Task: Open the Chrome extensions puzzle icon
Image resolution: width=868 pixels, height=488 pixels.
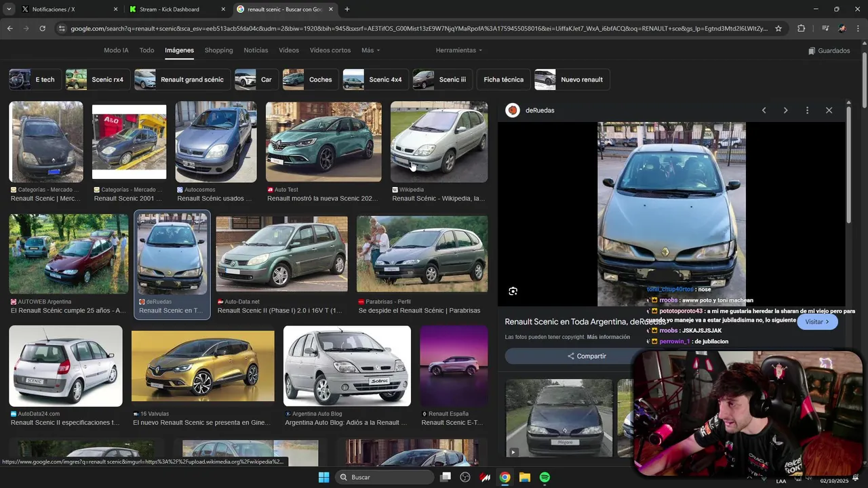Action: [x=801, y=28]
